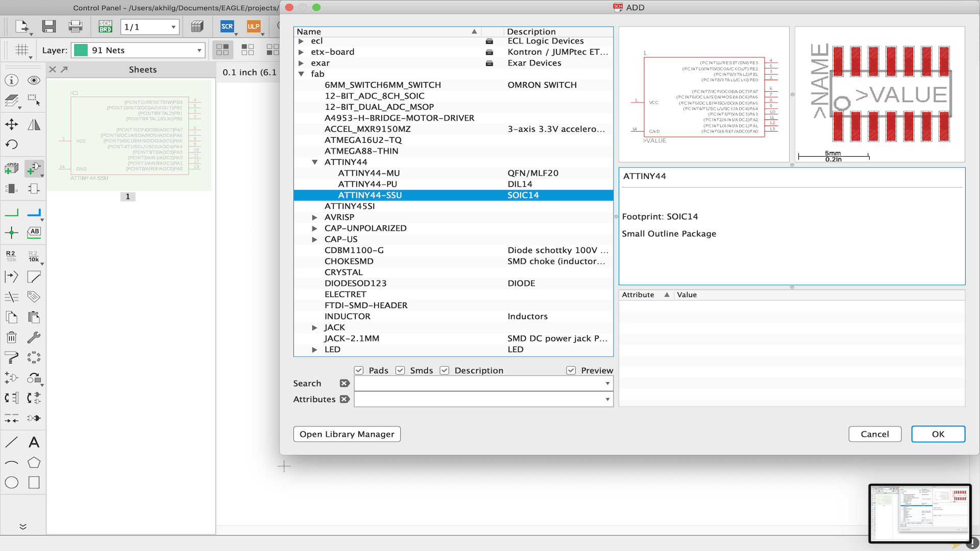Uncheck the Smds checkbox
Viewport: 980px width, 551px height.
pyautogui.click(x=400, y=370)
